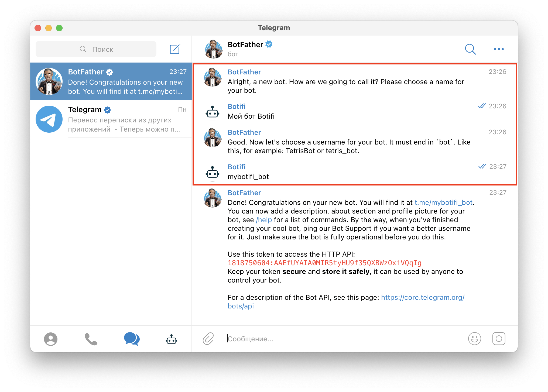Click the compose new message icon
This screenshot has height=392, width=548.
point(175,49)
